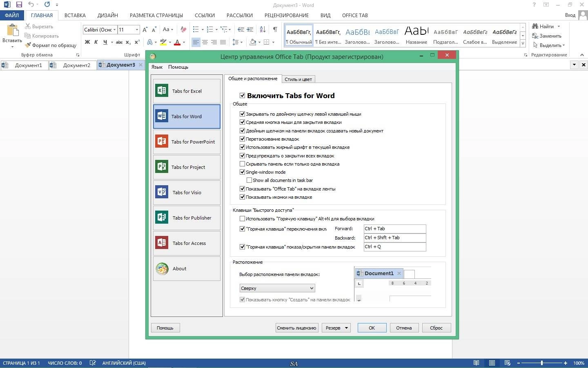Open Tabs for Access settings
Screen dimensions: 588x368
(x=187, y=243)
